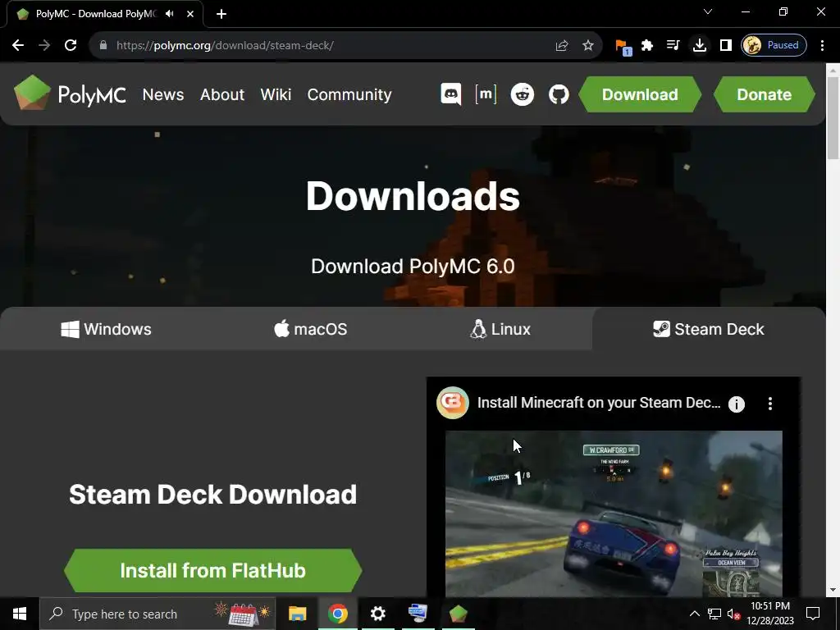Go back to previous page
840x630 pixels.
click(18, 45)
